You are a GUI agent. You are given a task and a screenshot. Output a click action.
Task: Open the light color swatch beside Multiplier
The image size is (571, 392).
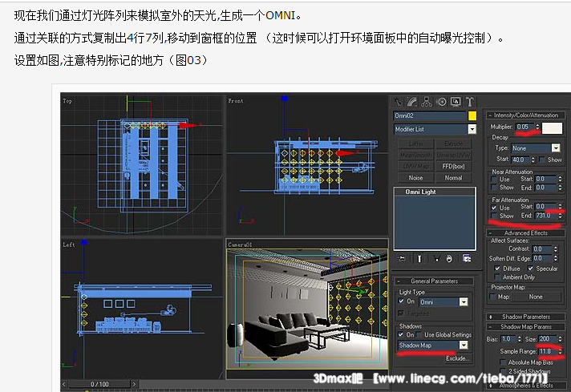coord(552,127)
